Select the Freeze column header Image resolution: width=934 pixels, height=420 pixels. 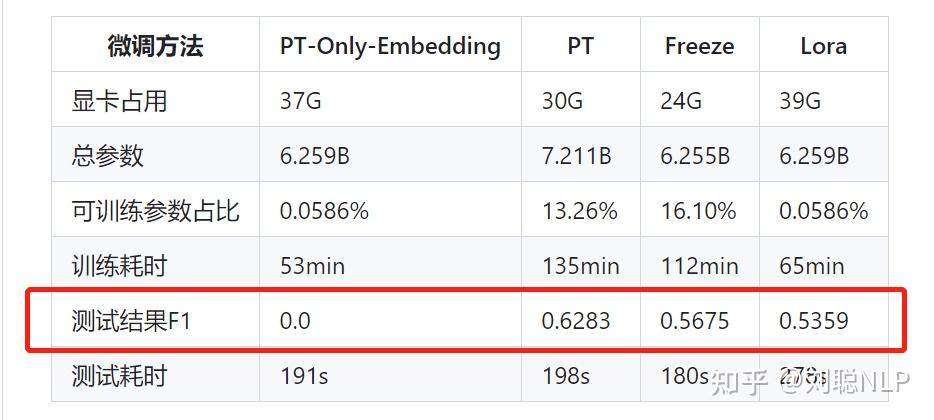699,46
